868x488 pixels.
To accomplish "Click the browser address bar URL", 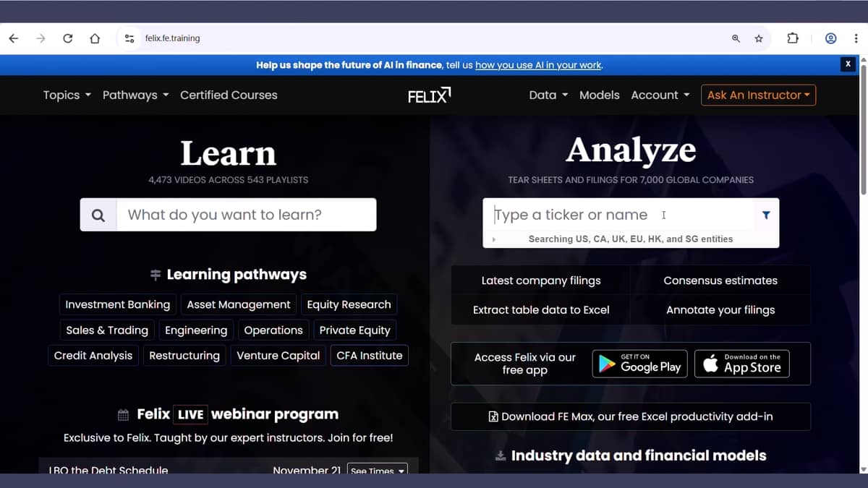I will 172,38.
